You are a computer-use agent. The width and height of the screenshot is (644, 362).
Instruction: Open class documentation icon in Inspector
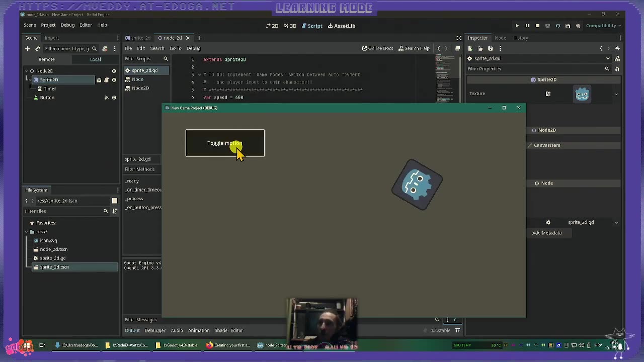pos(617,58)
